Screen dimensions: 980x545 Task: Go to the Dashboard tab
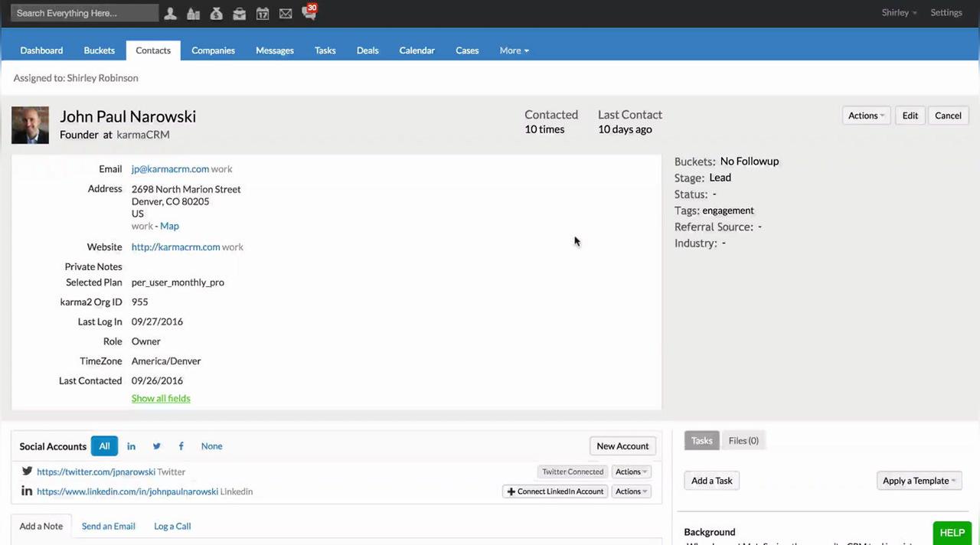pyautogui.click(x=41, y=51)
